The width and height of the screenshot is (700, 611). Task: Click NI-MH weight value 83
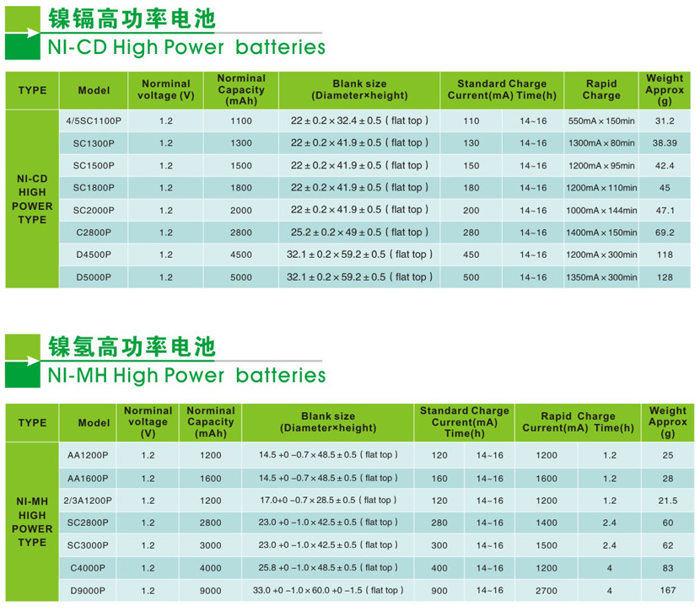point(668,568)
